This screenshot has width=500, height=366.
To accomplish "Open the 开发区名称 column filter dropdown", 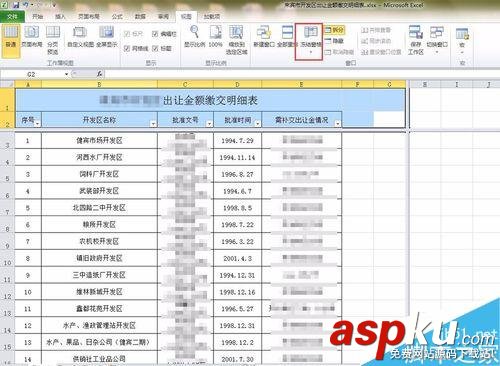I will point(153,123).
